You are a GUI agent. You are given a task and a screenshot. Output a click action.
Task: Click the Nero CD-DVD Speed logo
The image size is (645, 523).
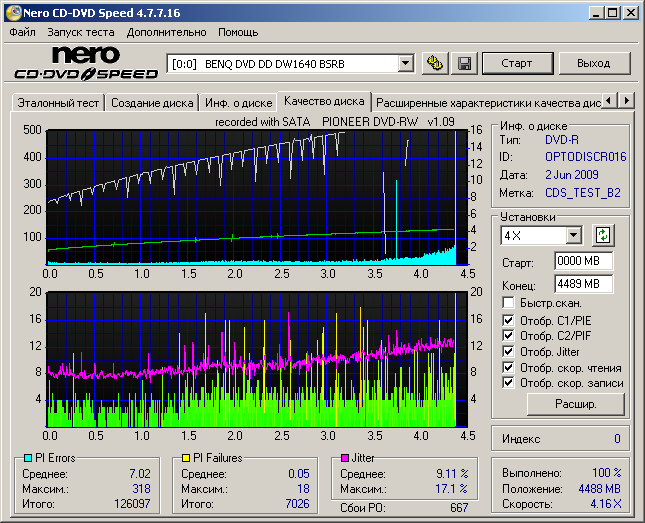pos(86,63)
